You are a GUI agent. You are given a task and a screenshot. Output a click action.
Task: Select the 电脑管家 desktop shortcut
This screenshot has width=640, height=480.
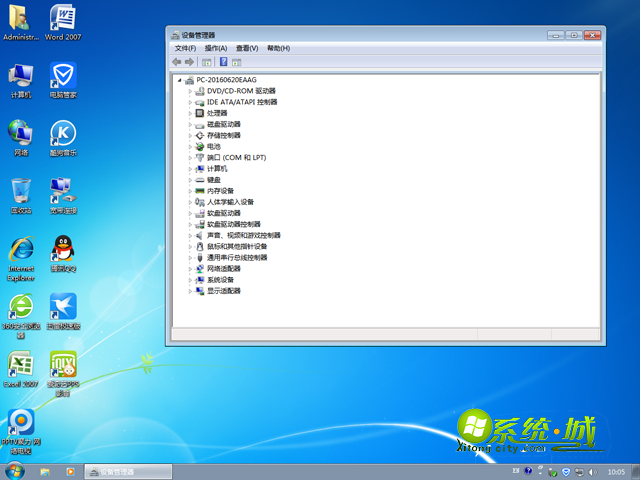click(63, 81)
